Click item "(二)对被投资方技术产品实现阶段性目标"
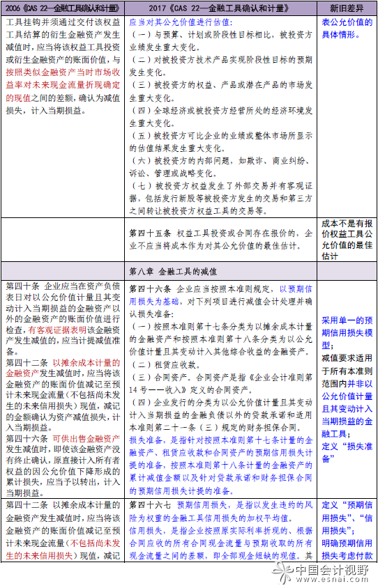 [x=220, y=66]
